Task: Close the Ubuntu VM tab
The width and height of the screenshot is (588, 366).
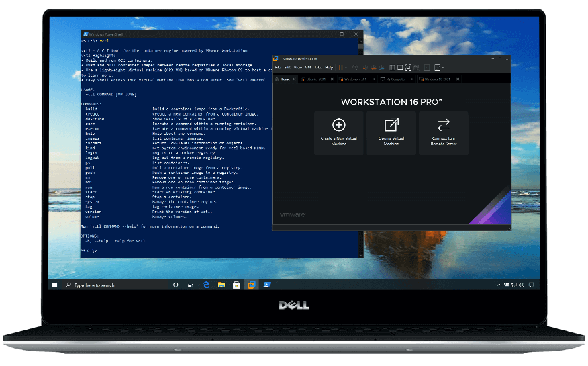Action: tap(332, 79)
